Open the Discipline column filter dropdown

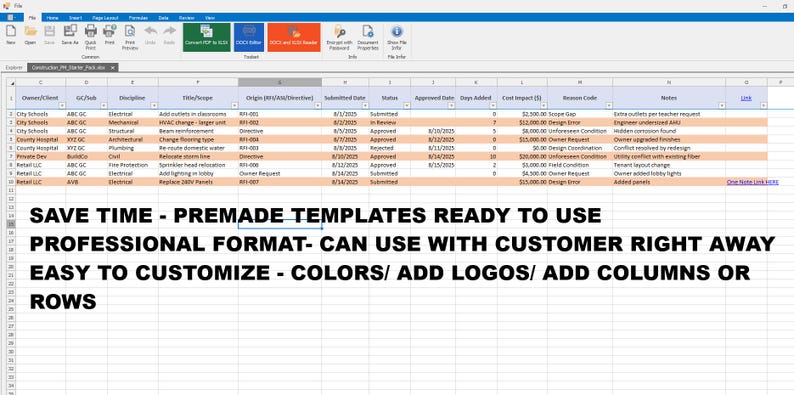(154, 106)
